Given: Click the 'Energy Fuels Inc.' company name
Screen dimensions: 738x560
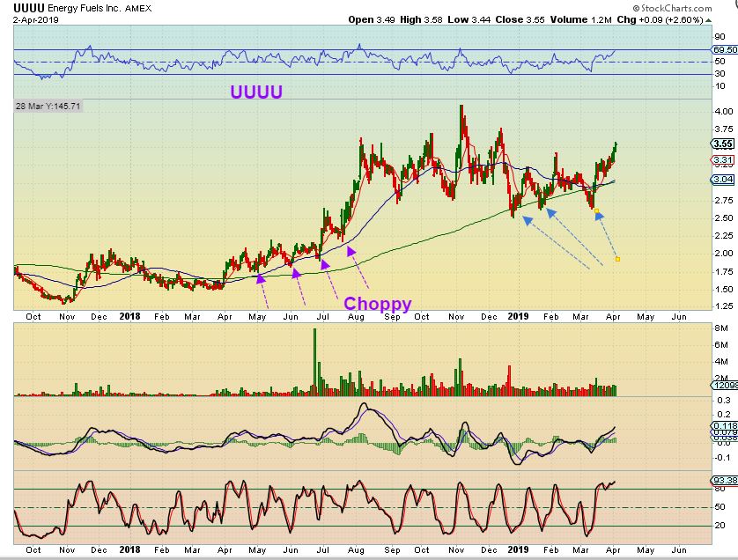Looking at the screenshot, I should [85, 8].
